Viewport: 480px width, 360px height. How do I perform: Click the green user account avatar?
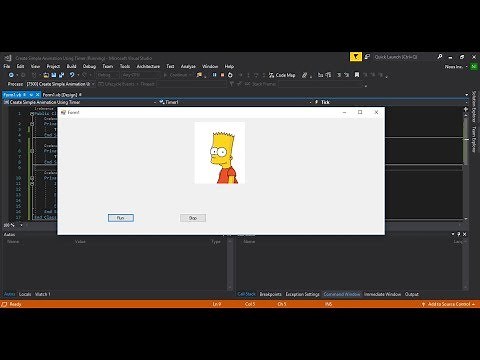coord(473,67)
